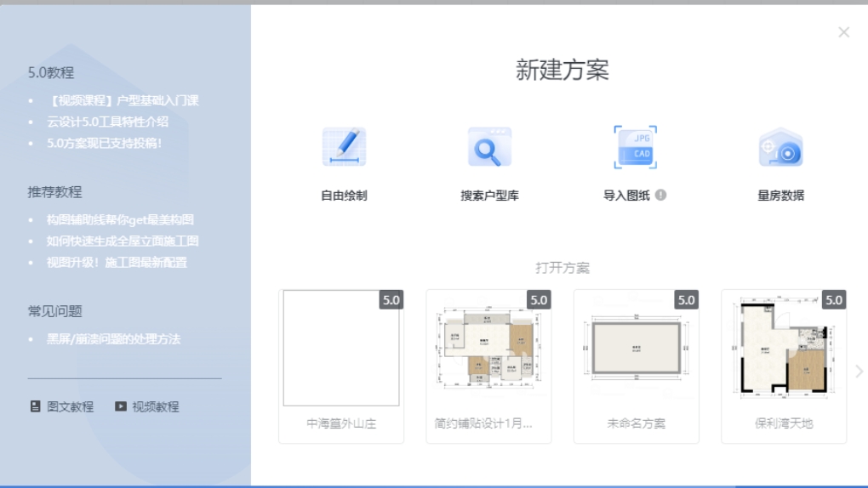868x488 pixels.
Task: Open the 搜索户型库 magnifier icon
Action: pos(489,146)
